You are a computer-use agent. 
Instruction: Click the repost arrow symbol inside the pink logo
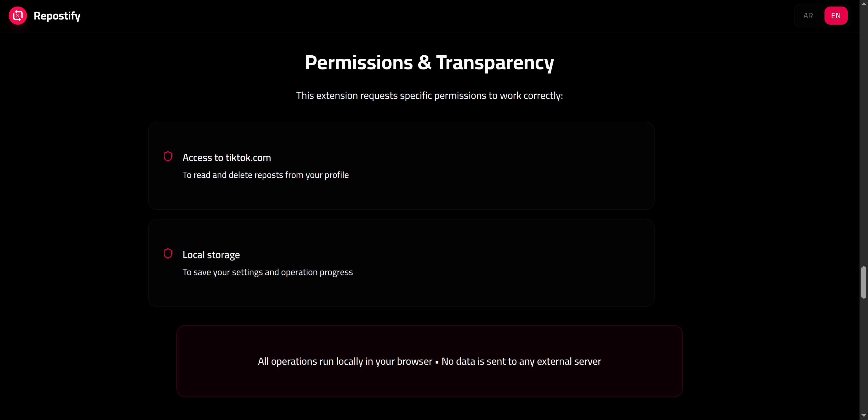click(18, 16)
